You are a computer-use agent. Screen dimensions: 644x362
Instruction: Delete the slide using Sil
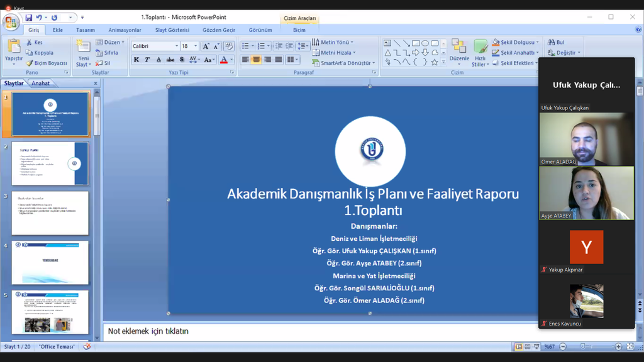click(103, 63)
